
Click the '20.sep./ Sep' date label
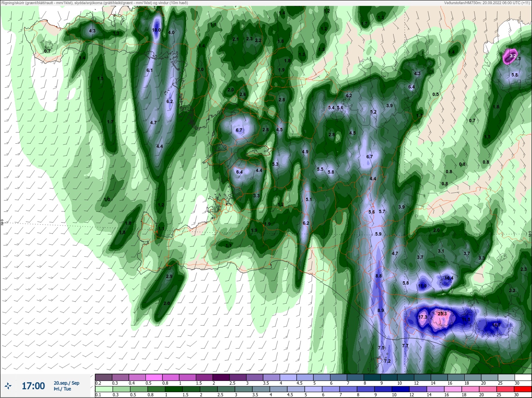coord(66,383)
